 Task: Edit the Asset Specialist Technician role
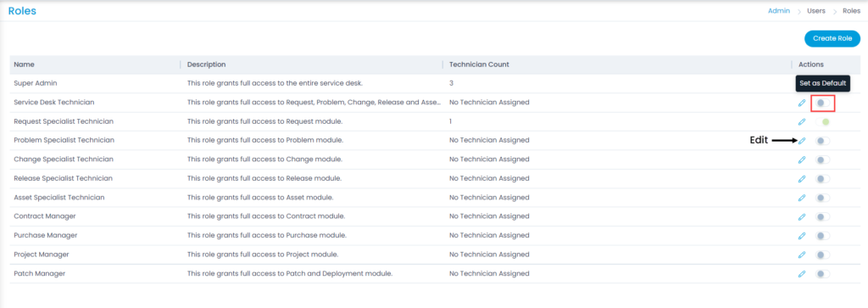802,198
